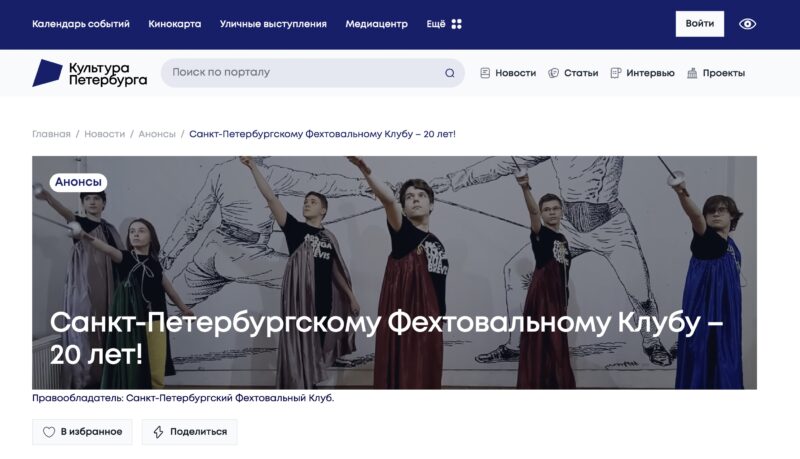Open the Кинокарта menu item
This screenshot has width=800, height=459.
(174, 24)
